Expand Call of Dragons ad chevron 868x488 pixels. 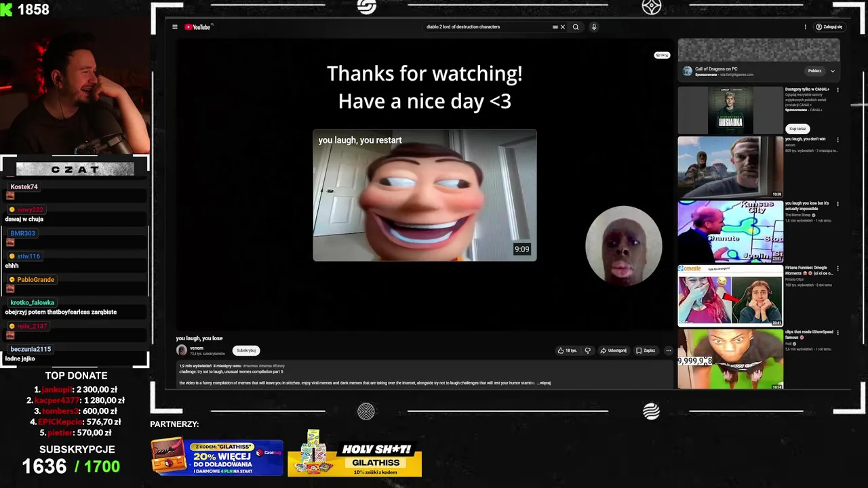click(x=833, y=70)
